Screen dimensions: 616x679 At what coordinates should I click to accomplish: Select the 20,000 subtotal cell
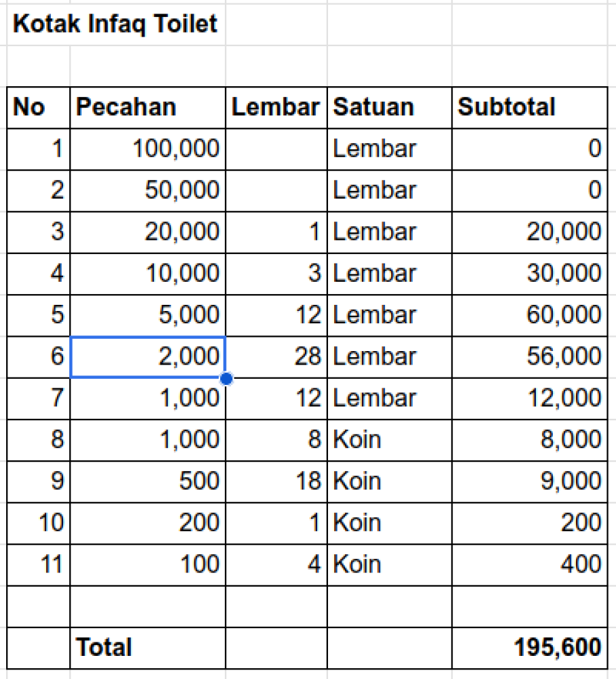(x=530, y=232)
